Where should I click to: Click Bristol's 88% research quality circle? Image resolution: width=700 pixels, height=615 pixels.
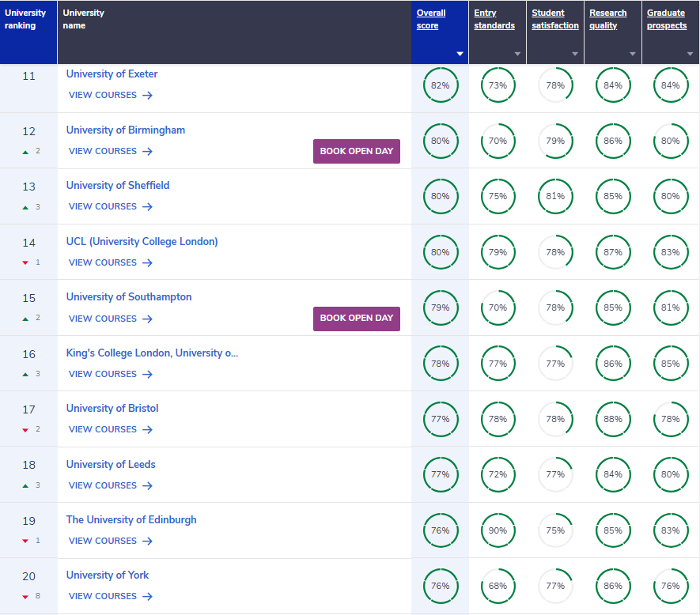tap(613, 419)
